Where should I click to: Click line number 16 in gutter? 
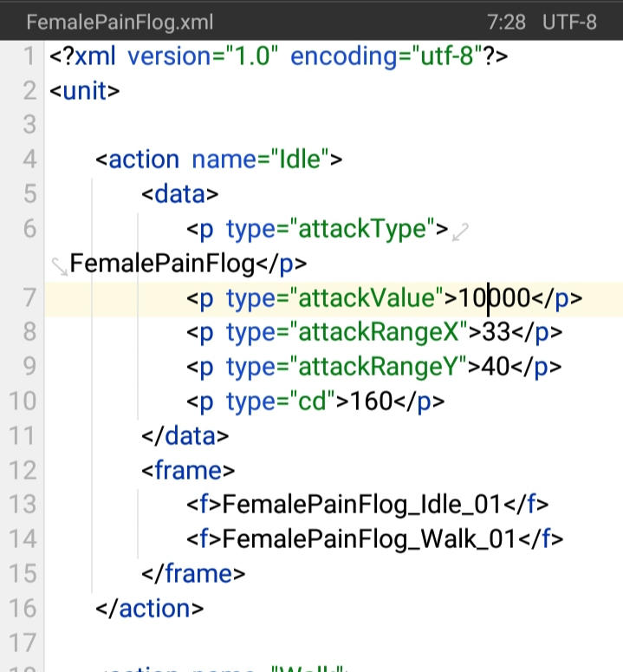coord(23,608)
